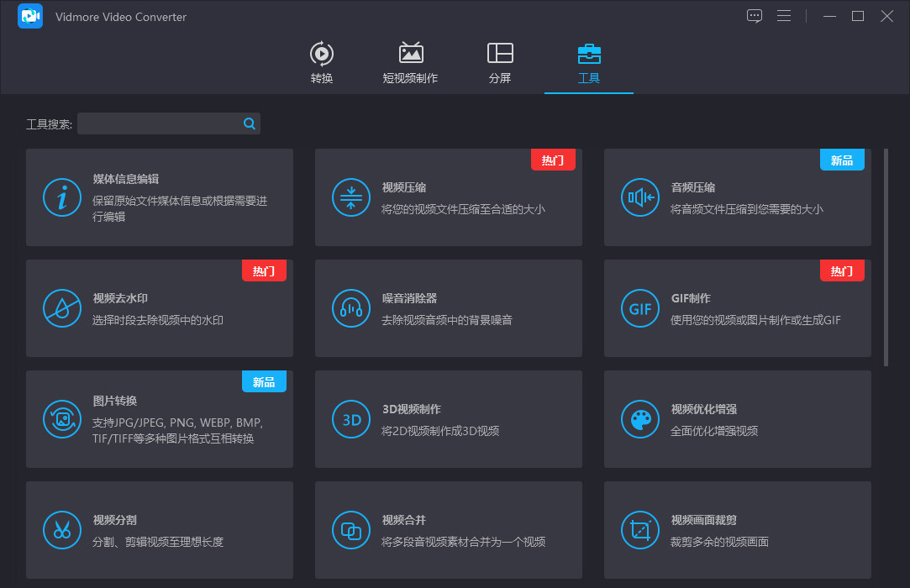Viewport: 910px width, 588px height.
Task: Click the 新品 badge on 图片转换
Action: tap(264, 381)
